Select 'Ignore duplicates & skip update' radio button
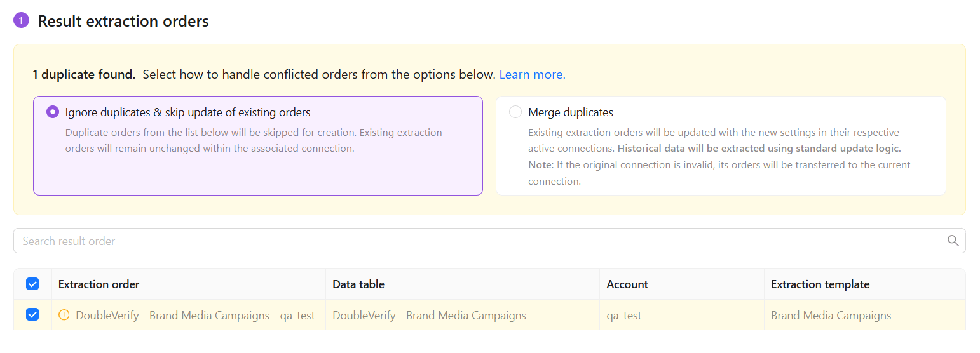Image resolution: width=980 pixels, height=353 pixels. pyautogui.click(x=53, y=112)
